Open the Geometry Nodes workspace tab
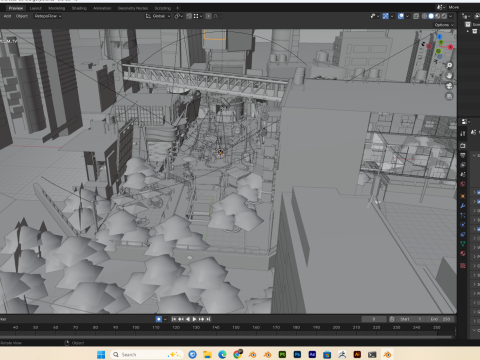480x360 pixels. 133,8
